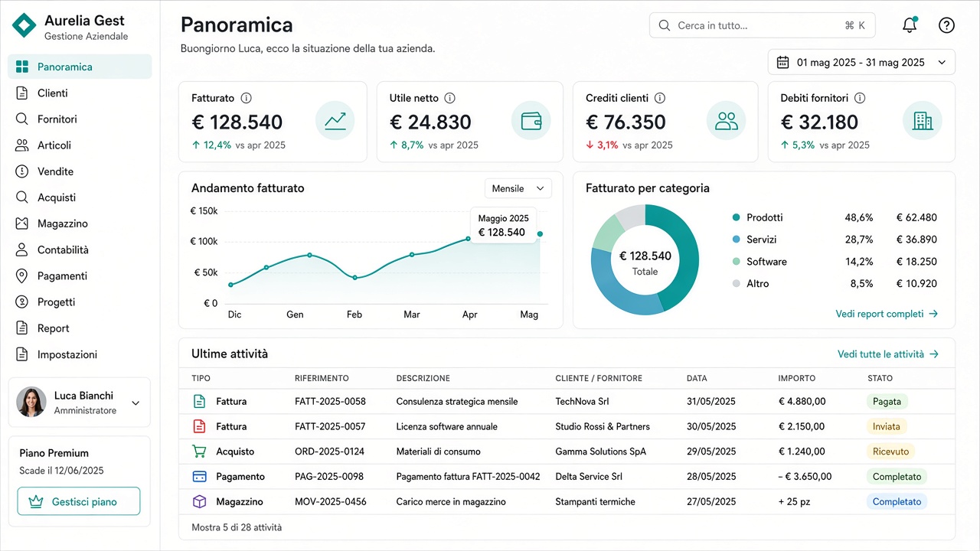Click the Aurelia Gest diamond logo
980x551 pixels.
coord(24,25)
